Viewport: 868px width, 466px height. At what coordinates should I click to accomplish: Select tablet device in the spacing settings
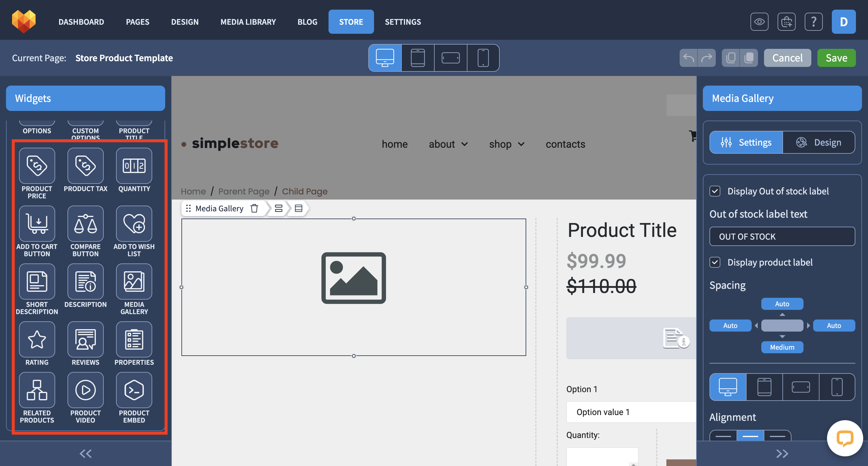coord(764,387)
